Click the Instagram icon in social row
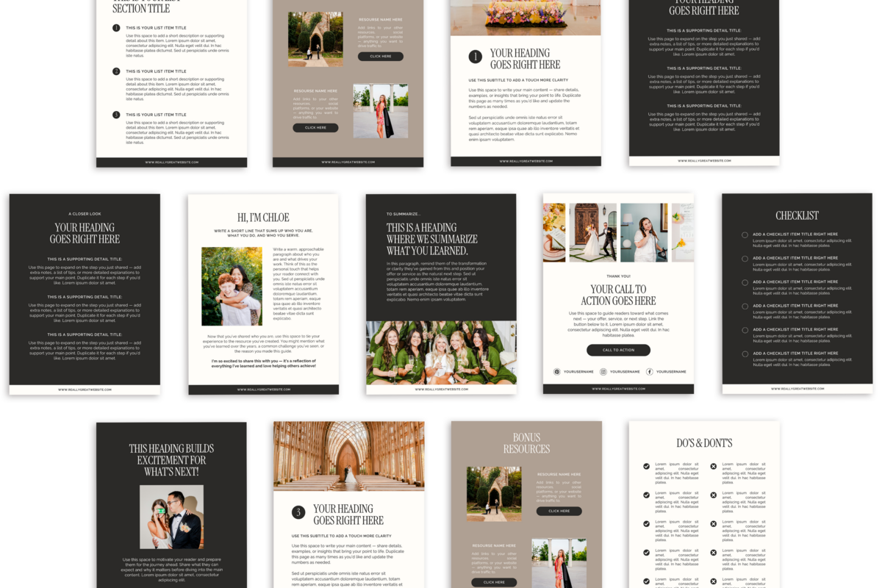This screenshot has width=882, height=588. (603, 372)
